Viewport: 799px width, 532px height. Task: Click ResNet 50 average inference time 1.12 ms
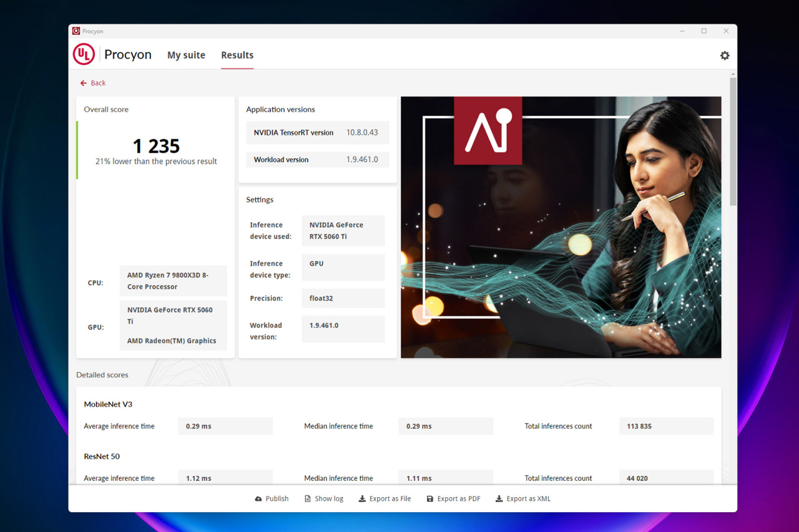tap(225, 478)
